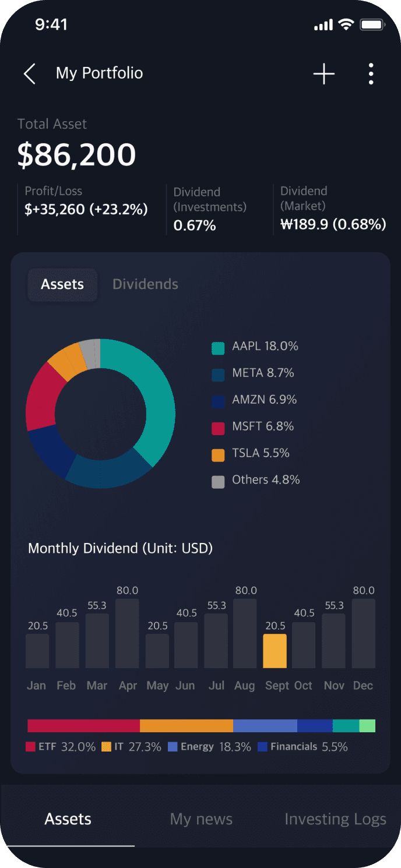Open the three-dot overflow menu
The image size is (401, 868).
(371, 74)
